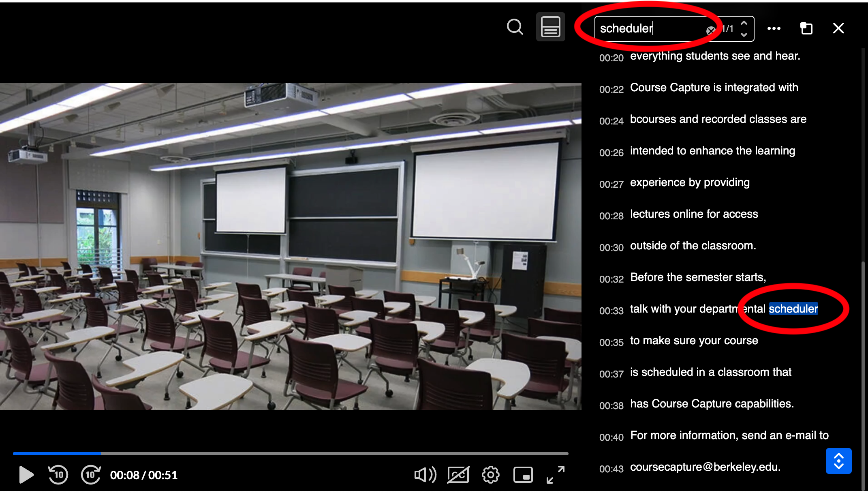
Task: Click the transcript panel layout icon
Action: click(550, 27)
